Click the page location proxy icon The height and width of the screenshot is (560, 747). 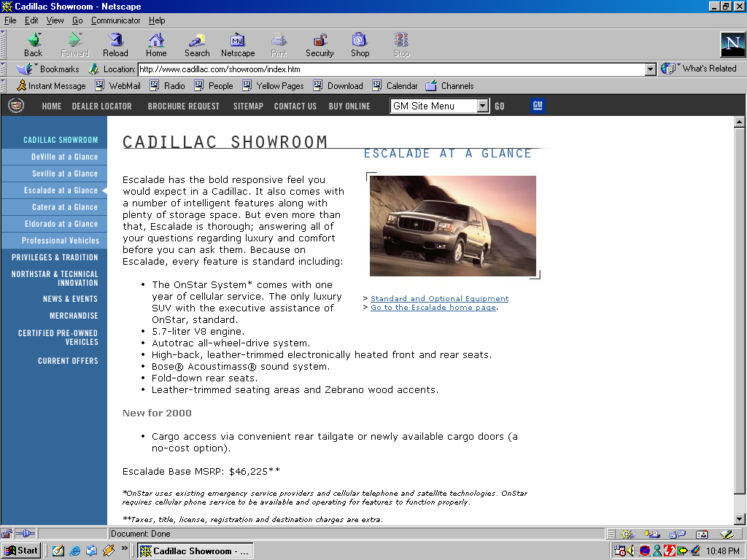click(x=93, y=69)
